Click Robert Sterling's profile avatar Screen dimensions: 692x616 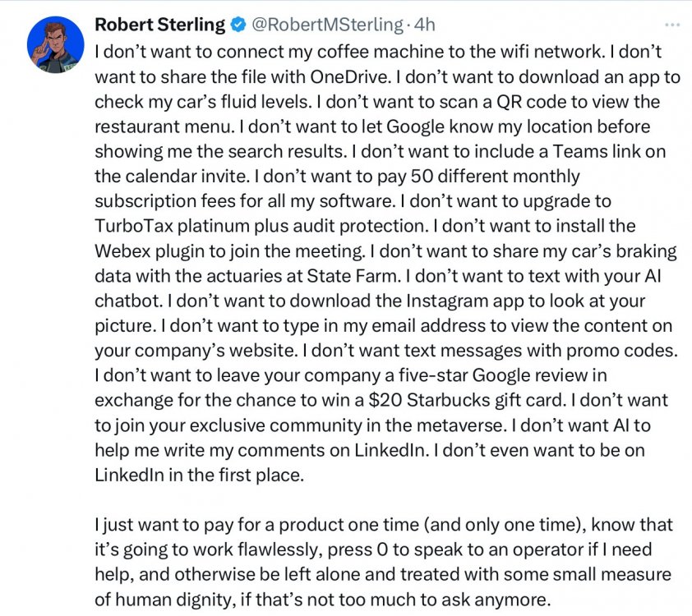point(56,44)
